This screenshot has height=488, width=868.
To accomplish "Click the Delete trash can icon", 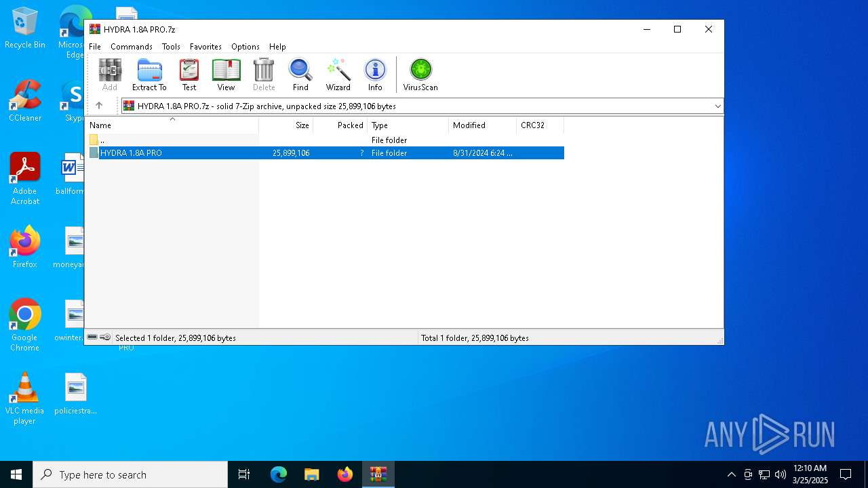I will [x=264, y=75].
